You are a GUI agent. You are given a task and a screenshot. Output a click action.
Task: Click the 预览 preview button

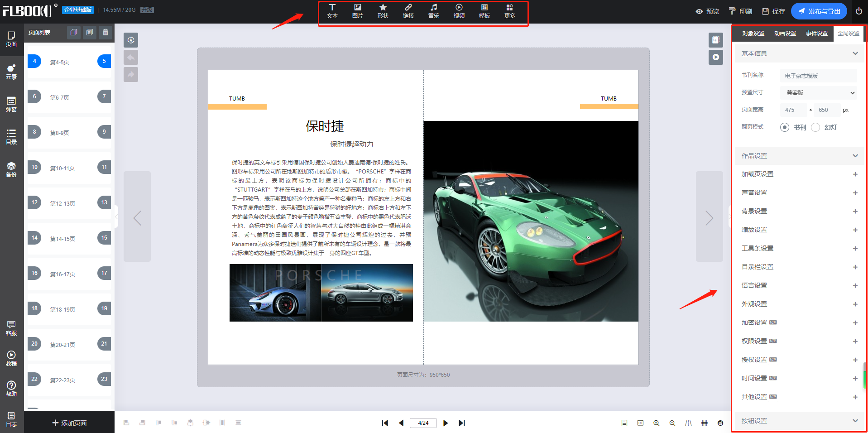708,11
